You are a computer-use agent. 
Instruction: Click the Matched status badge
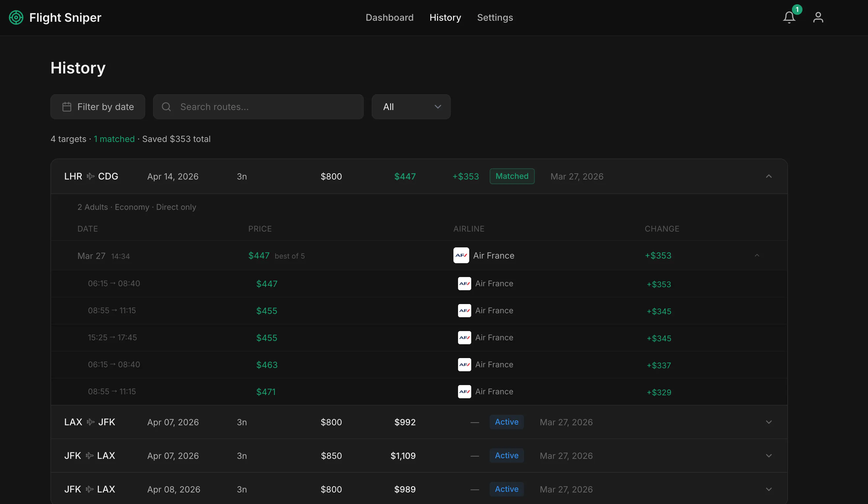click(x=512, y=176)
